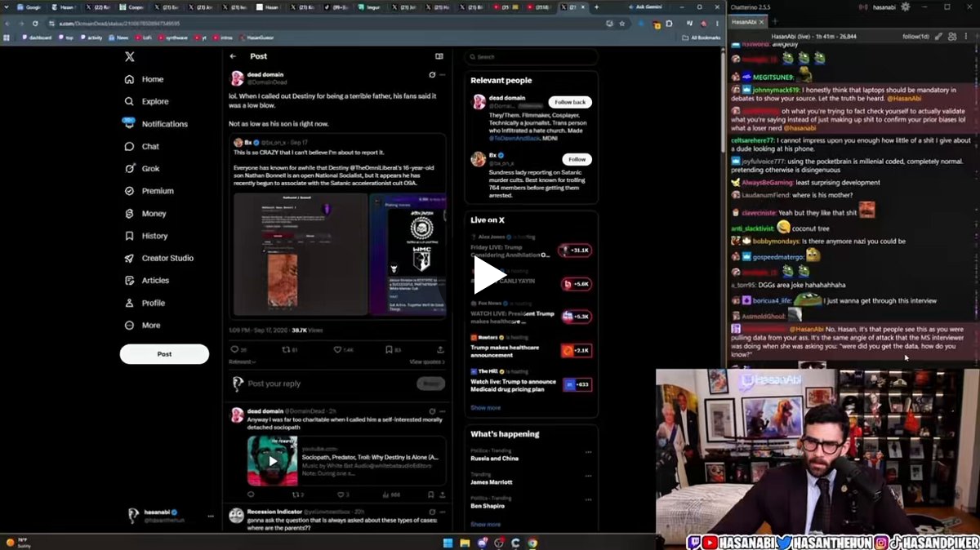The width and height of the screenshot is (980, 550).
Task: Follow the Bx account
Action: click(577, 159)
